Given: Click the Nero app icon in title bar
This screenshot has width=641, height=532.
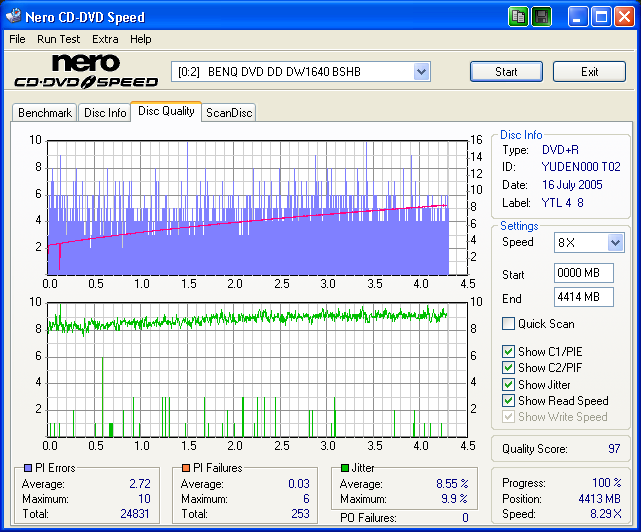Looking at the screenshot, I should (x=13, y=17).
